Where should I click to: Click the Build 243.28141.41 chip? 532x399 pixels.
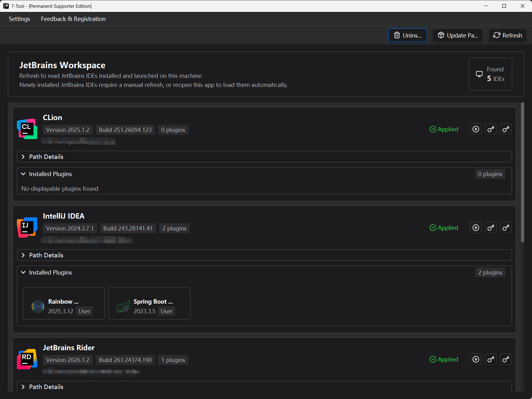[x=128, y=228]
